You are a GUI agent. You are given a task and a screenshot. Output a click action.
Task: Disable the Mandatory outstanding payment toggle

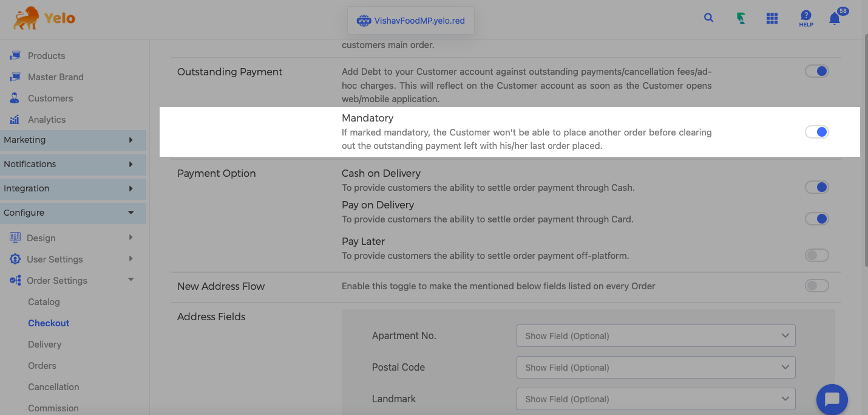coord(816,132)
